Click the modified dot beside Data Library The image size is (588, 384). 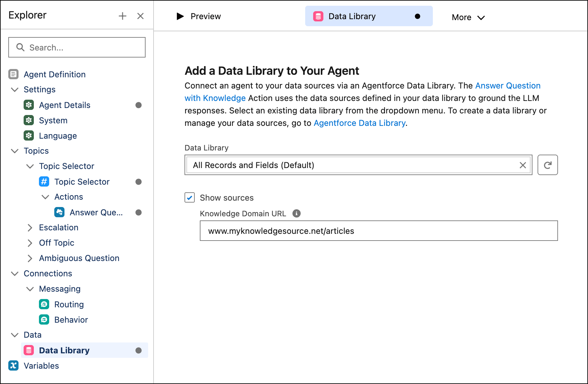click(139, 350)
